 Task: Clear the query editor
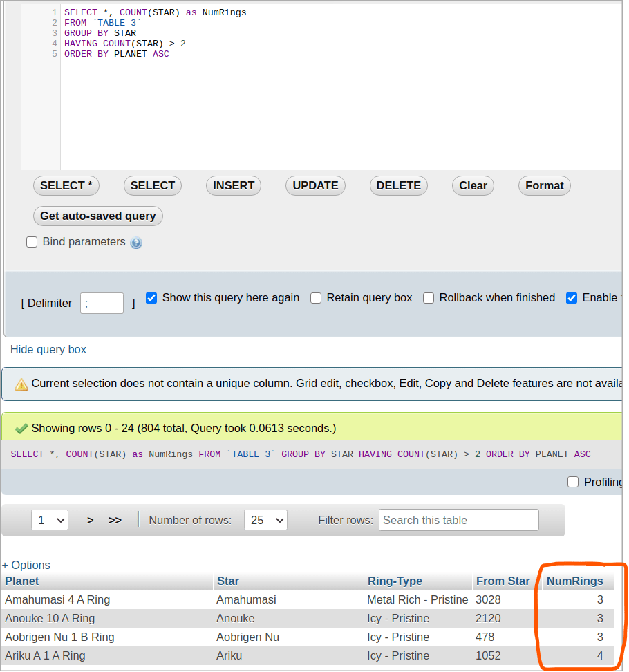tap(473, 185)
